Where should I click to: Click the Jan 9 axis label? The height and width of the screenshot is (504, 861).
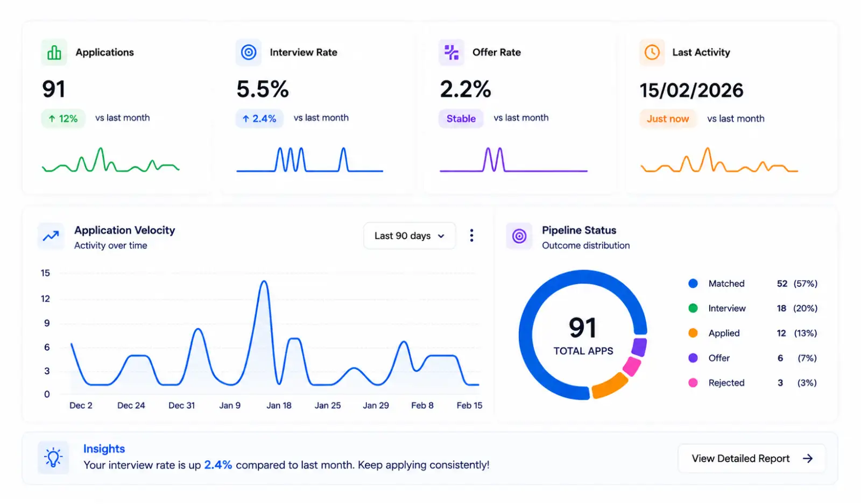coord(230,406)
